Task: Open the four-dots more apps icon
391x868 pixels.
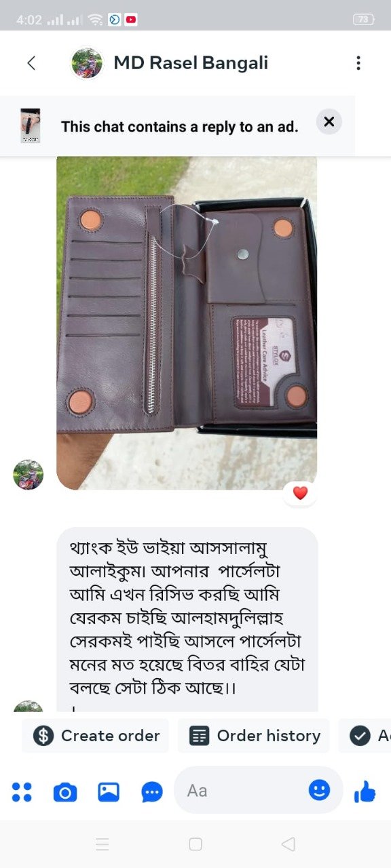Action: (22, 791)
